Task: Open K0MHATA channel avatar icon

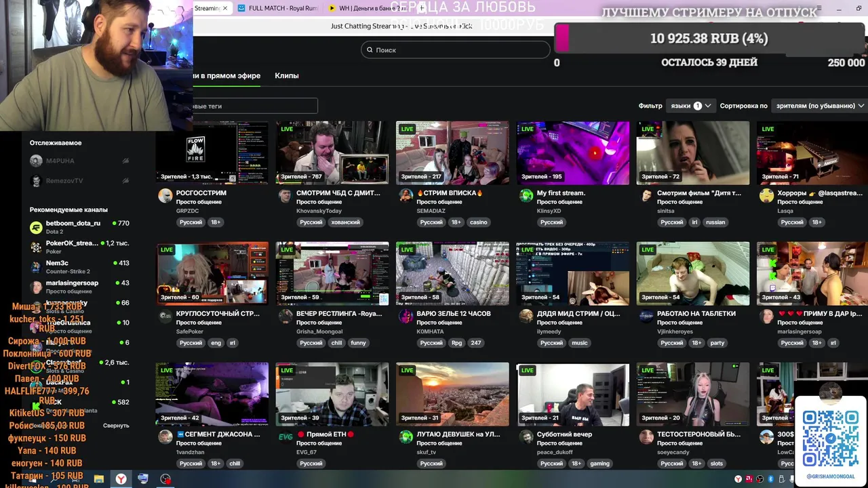Action: tap(406, 317)
